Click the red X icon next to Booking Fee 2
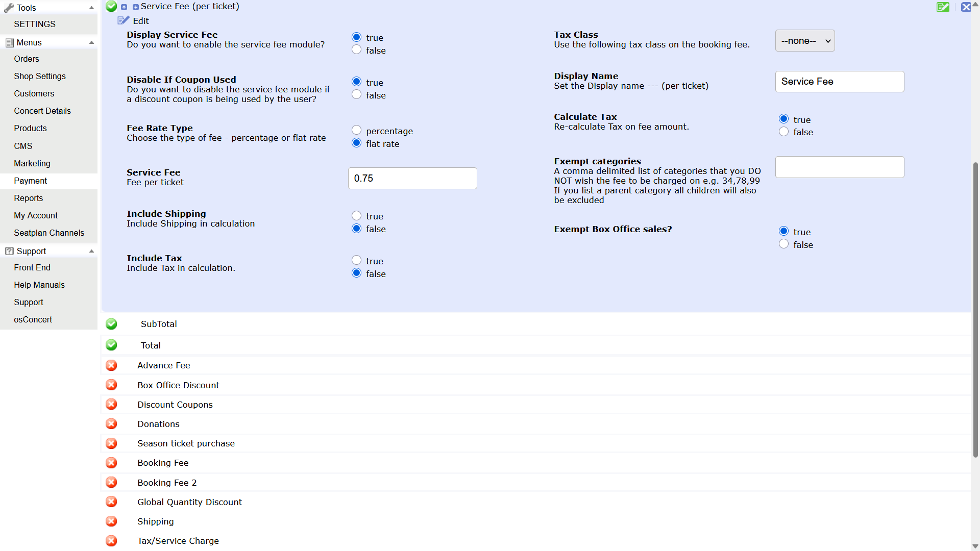Viewport: 980px width, 551px height. (x=111, y=483)
